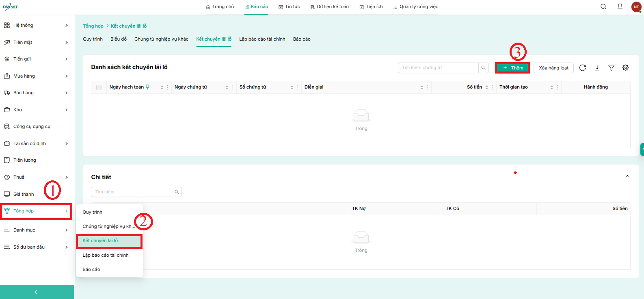Switch to Lập báo cáo tài chính tab
644x299 pixels.
(x=262, y=39)
